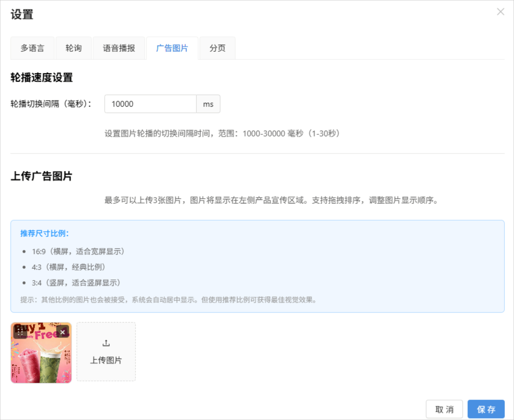The width and height of the screenshot is (514, 420).
Task: Select the 广告图片 tab
Action: coord(172,48)
